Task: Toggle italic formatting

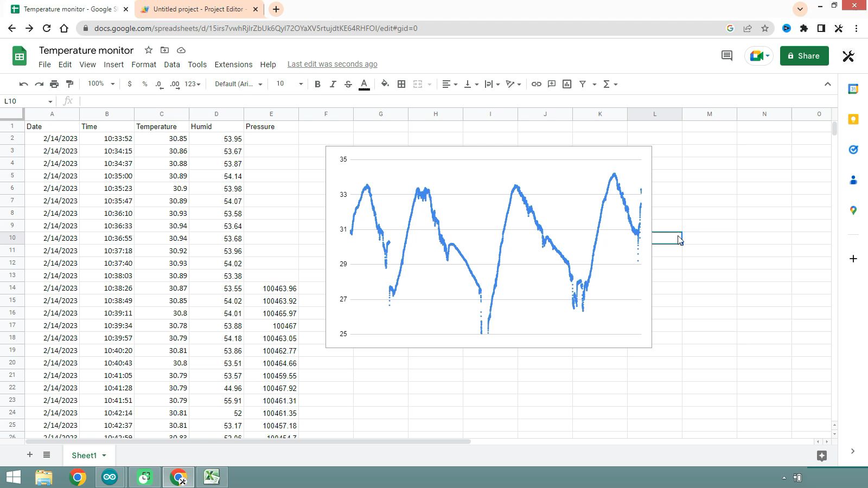Action: [x=333, y=84]
